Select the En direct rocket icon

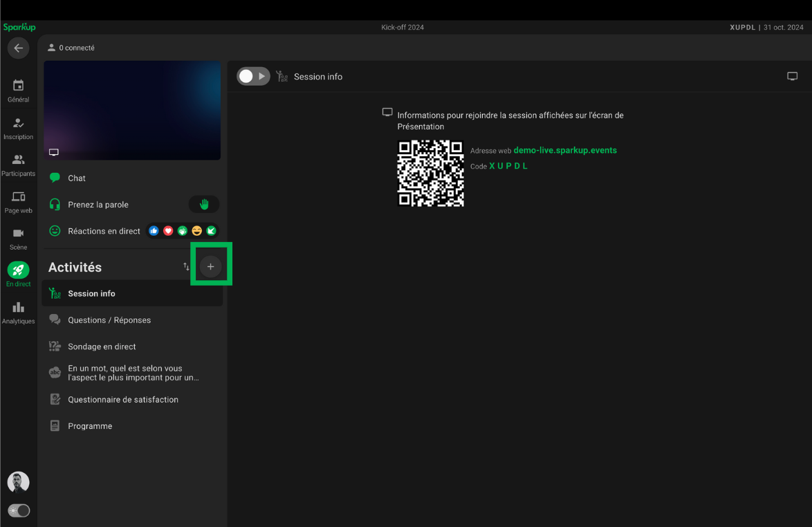[x=19, y=271]
